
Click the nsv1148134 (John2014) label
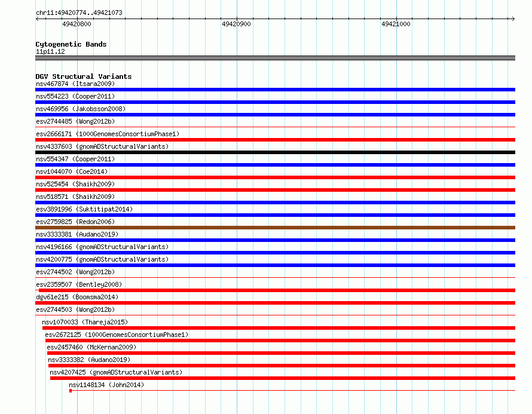[106, 385]
